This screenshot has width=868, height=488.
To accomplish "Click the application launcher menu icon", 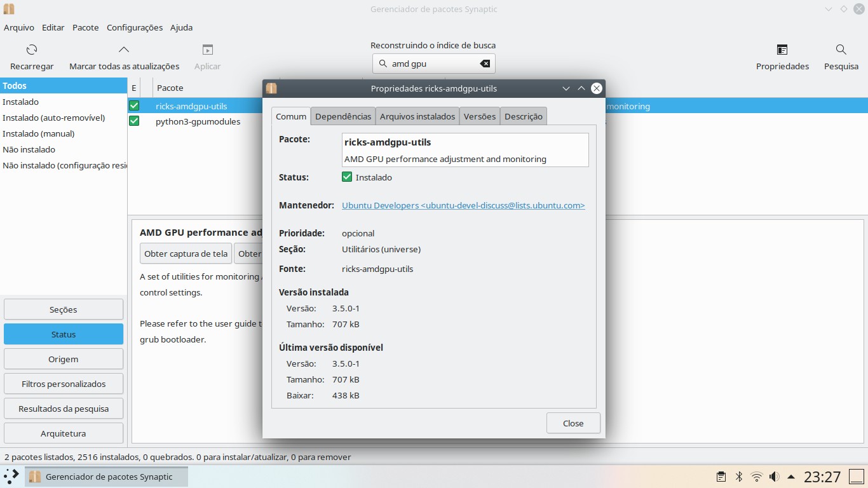I will point(11,476).
